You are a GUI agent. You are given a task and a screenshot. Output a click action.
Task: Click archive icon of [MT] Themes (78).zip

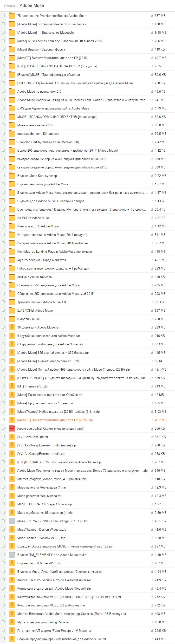[12, 386]
